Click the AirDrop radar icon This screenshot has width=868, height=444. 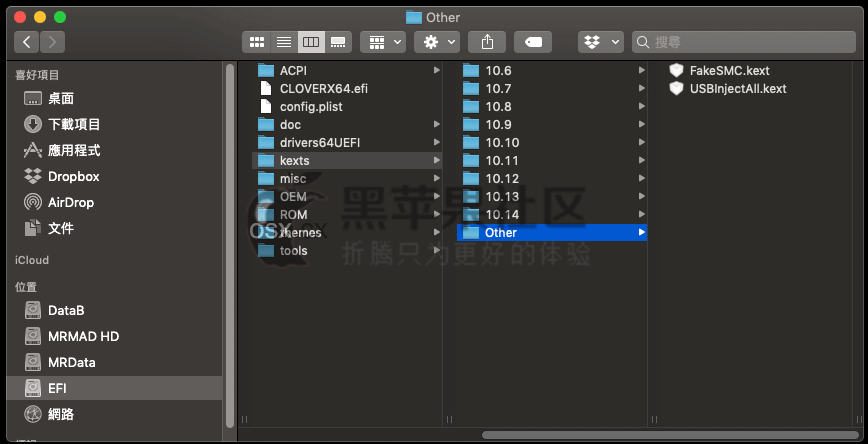click(33, 203)
